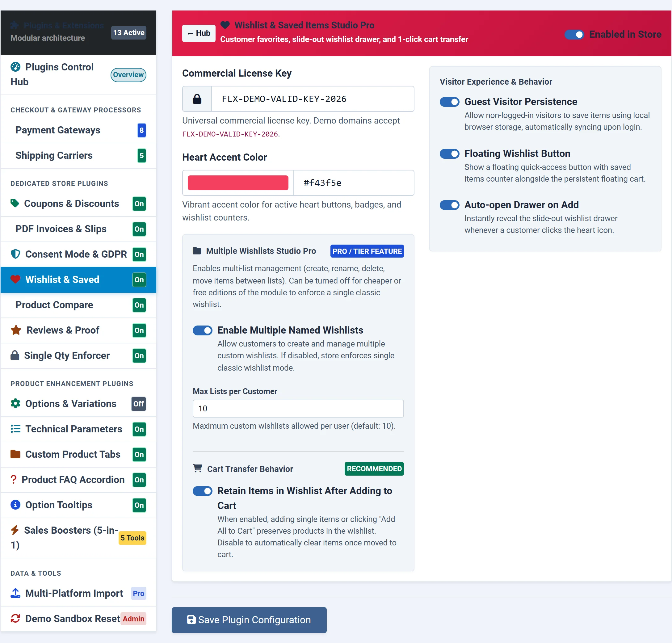This screenshot has width=672, height=643.
Task: Click the On badge for Reviews & Proof
Action: tap(139, 330)
